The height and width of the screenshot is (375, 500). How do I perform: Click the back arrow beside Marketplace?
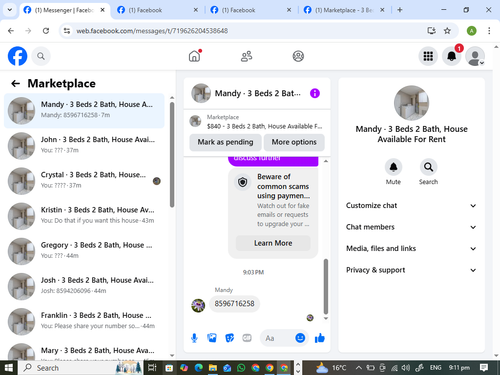click(x=15, y=83)
